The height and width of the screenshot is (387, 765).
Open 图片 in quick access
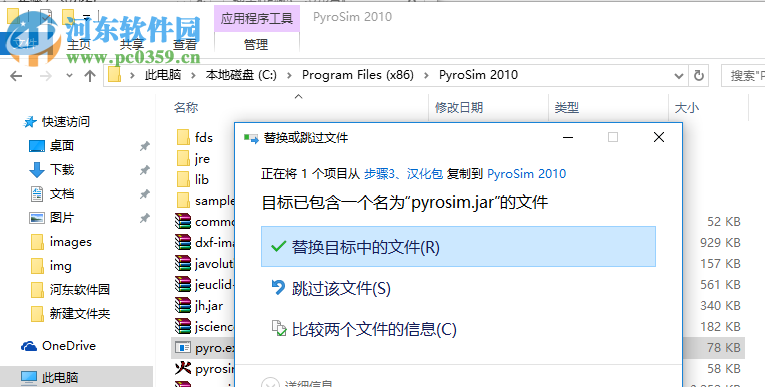(62, 217)
